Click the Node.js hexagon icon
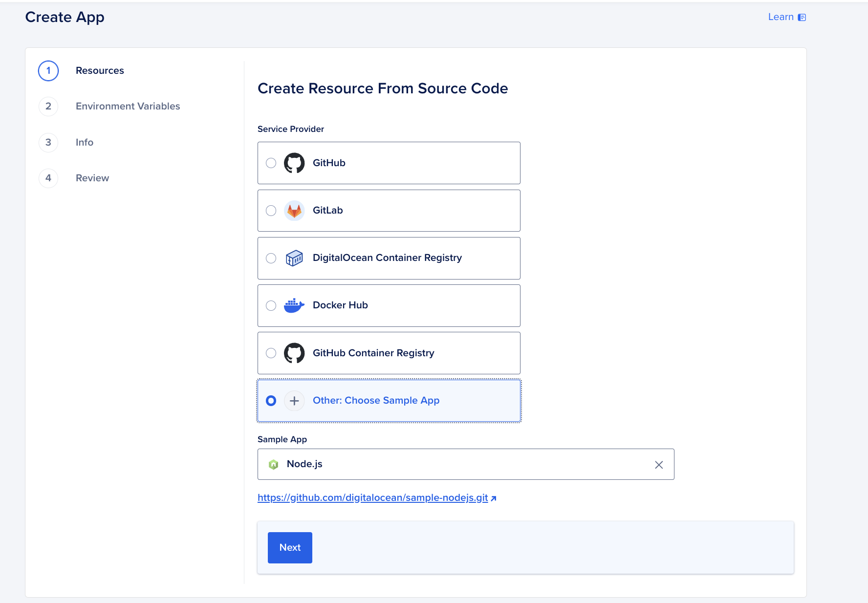Image resolution: width=868 pixels, height=603 pixels. [x=274, y=464]
